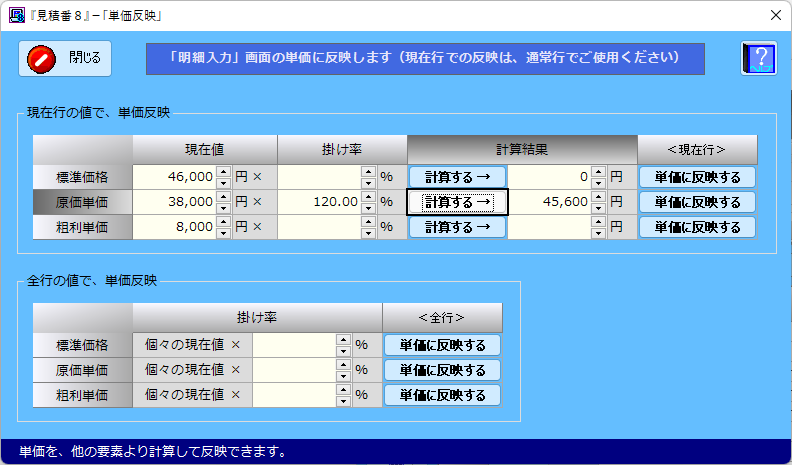The image size is (792, 465).
Task: Click 原価単価 result field showing 45,600
Action: click(x=548, y=202)
